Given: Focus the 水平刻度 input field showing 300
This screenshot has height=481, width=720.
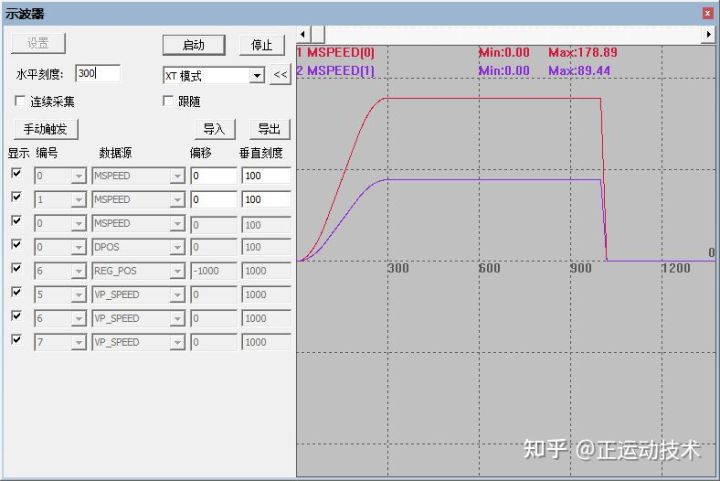Looking at the screenshot, I should [98, 73].
